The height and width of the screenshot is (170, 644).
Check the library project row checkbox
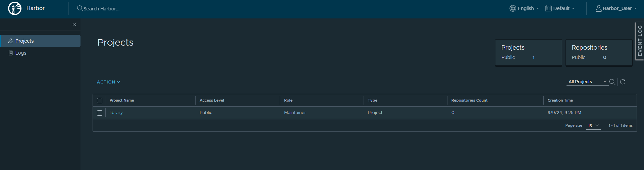point(100,113)
